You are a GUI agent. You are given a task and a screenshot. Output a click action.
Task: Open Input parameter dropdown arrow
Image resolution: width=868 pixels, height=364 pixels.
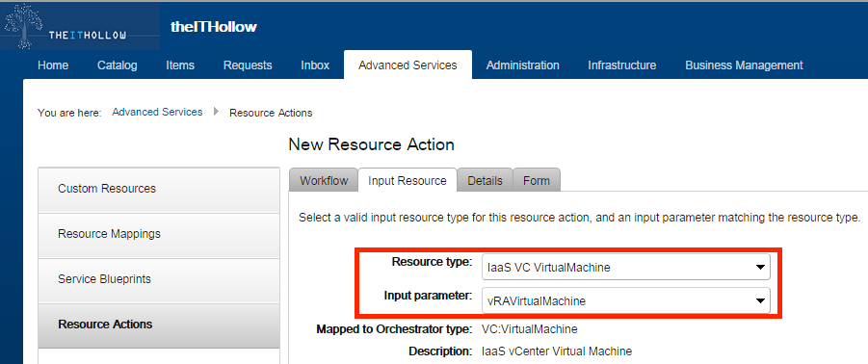tap(760, 301)
